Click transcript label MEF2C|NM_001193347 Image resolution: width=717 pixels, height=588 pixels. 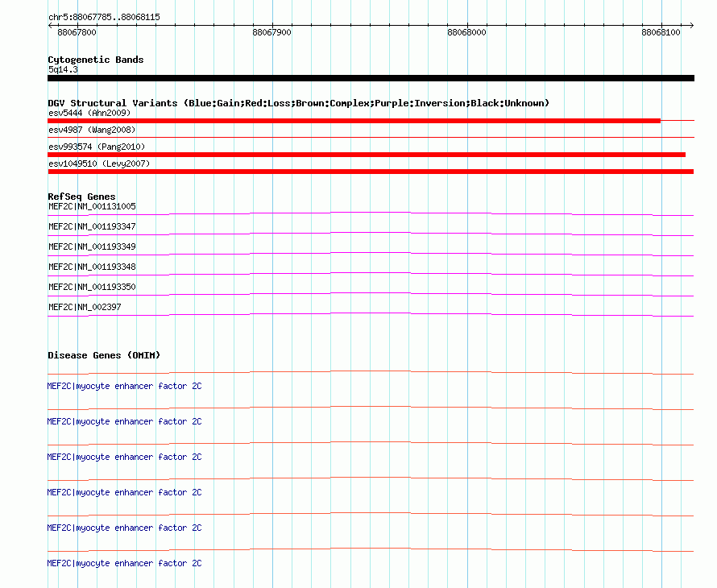point(92,227)
